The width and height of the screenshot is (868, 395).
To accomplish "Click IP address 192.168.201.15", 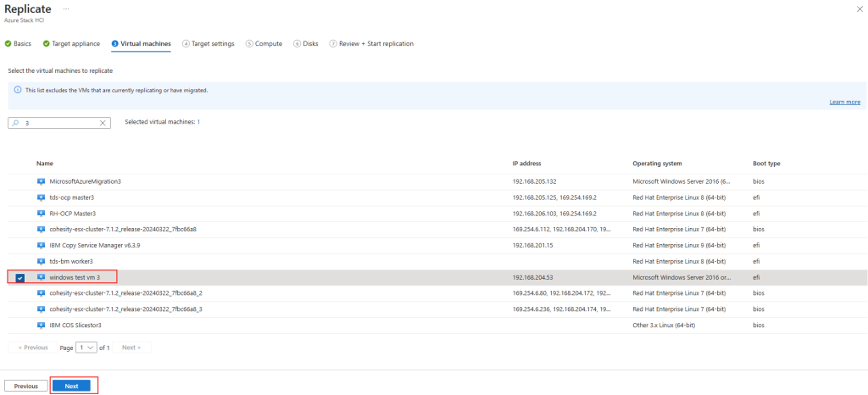I will [x=533, y=245].
